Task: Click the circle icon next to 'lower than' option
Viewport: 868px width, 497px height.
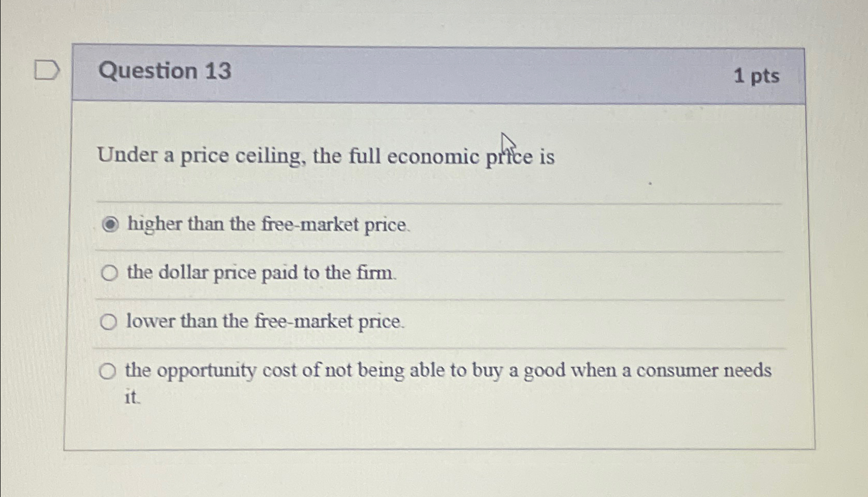Action: [109, 322]
